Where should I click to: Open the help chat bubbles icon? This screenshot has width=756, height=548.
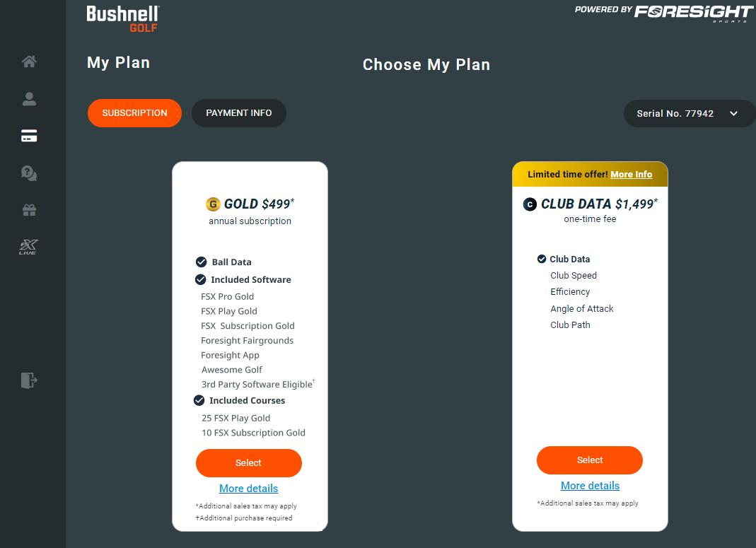29,173
